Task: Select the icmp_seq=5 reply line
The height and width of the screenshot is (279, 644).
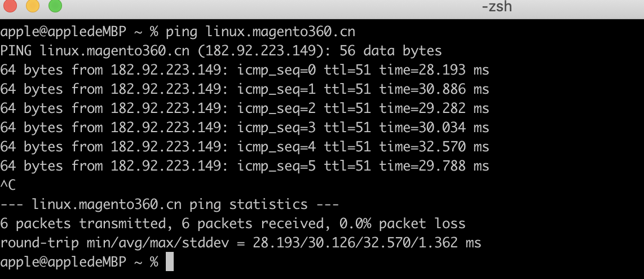Action: point(244,166)
